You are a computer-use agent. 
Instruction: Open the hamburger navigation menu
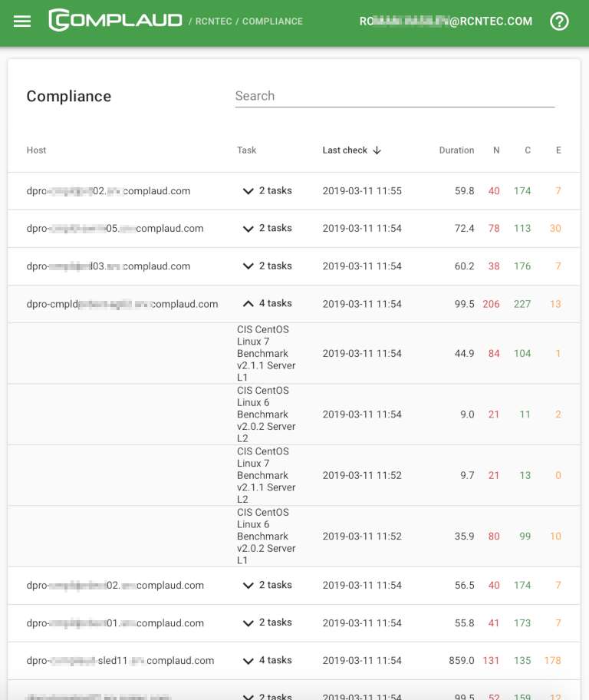[x=21, y=21]
